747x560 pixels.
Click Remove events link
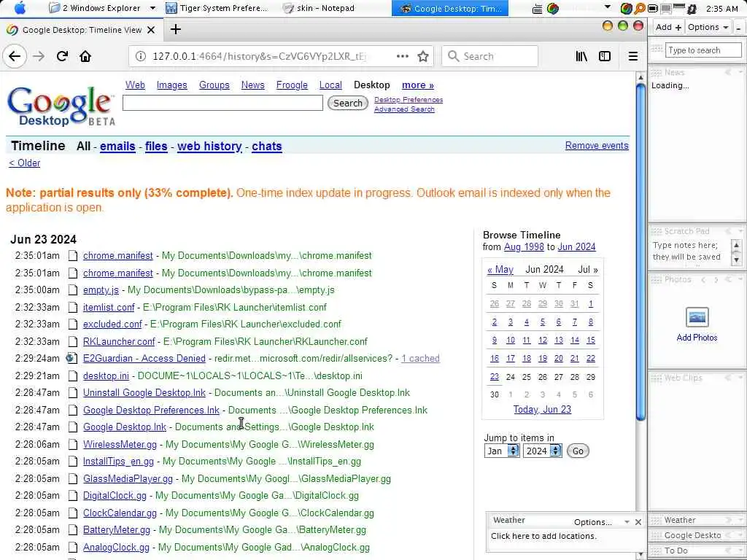(x=597, y=145)
